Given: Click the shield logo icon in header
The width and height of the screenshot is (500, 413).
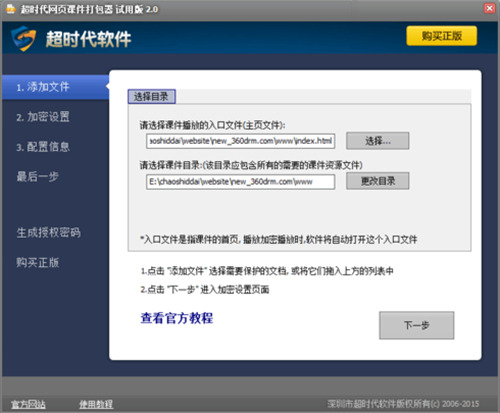Looking at the screenshot, I should [23, 38].
